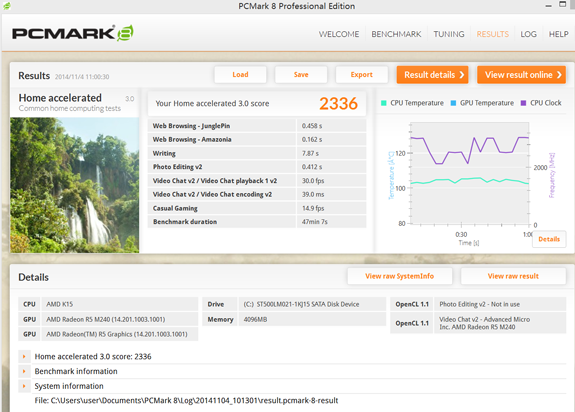Viewport: 575px width, 412px height.
Task: Maximize the PCMark 8 window
Action: point(563,5)
